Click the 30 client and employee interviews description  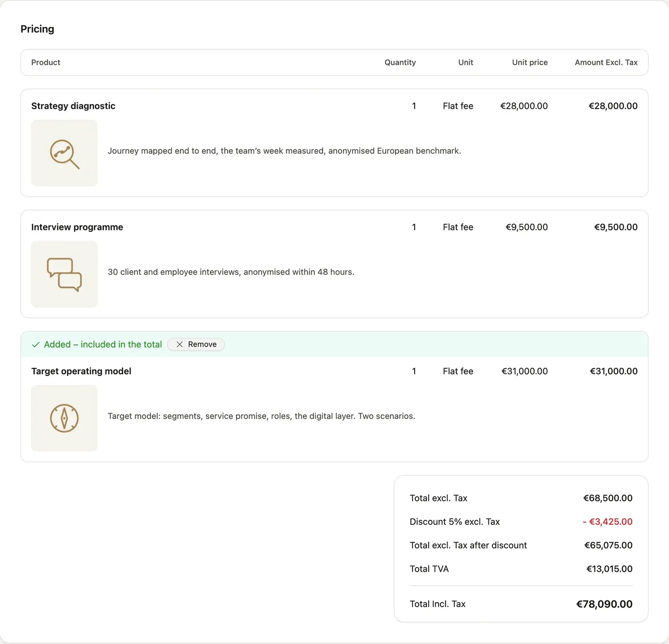pos(231,272)
